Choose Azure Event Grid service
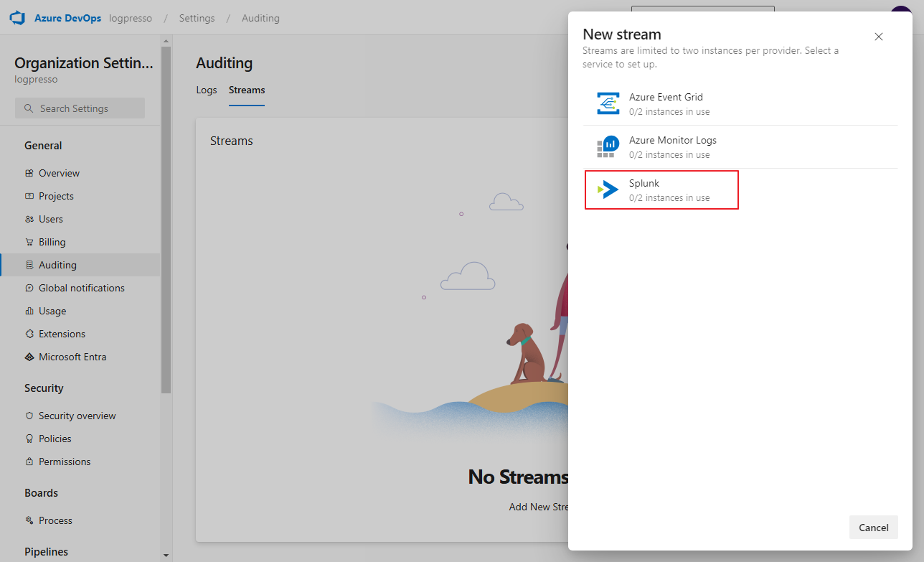This screenshot has height=562, width=924. 740,104
